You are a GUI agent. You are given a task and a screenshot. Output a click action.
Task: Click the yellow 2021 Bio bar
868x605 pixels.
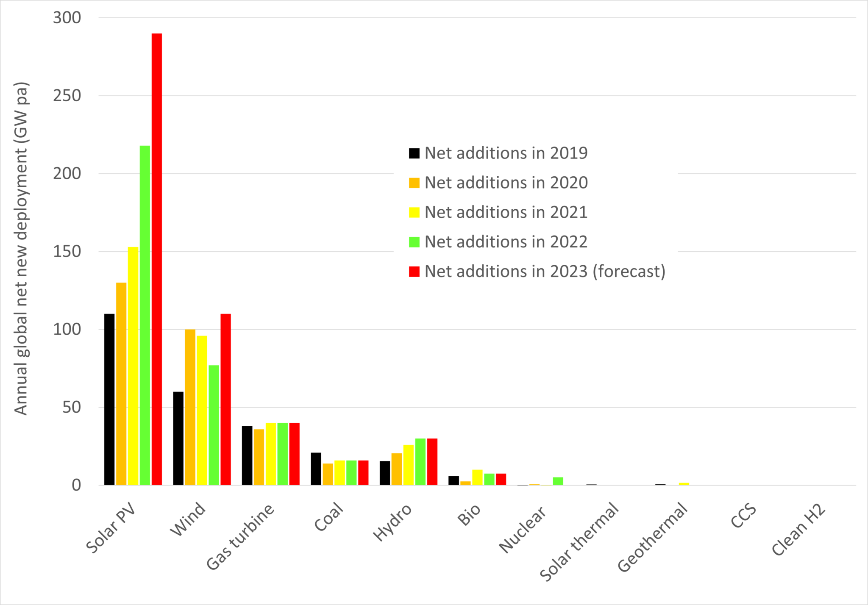pyautogui.click(x=477, y=477)
